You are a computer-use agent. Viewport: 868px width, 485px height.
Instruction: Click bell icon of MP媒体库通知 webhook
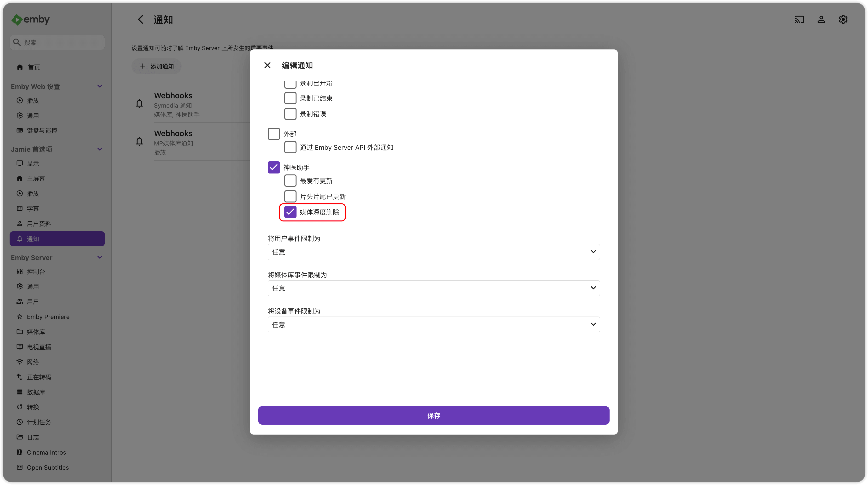pos(139,141)
